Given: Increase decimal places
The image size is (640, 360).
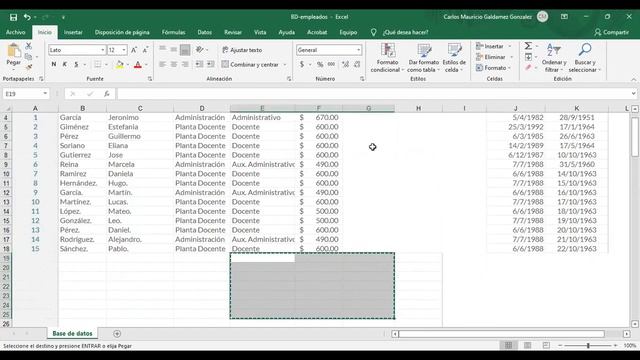Looking at the screenshot, I should 345,64.
